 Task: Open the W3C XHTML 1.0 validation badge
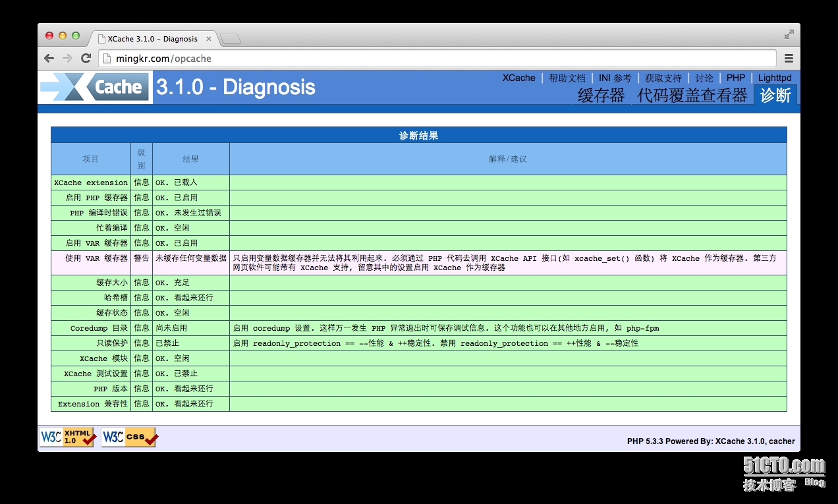click(69, 437)
